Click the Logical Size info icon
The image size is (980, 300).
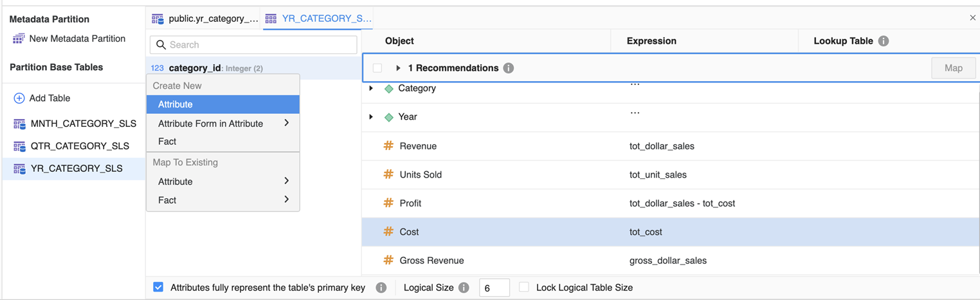(464, 288)
